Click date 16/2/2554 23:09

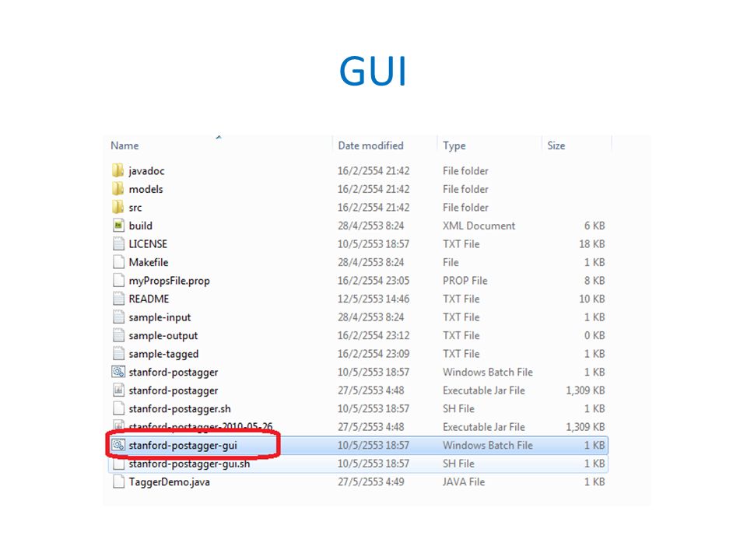pyautogui.click(x=373, y=354)
